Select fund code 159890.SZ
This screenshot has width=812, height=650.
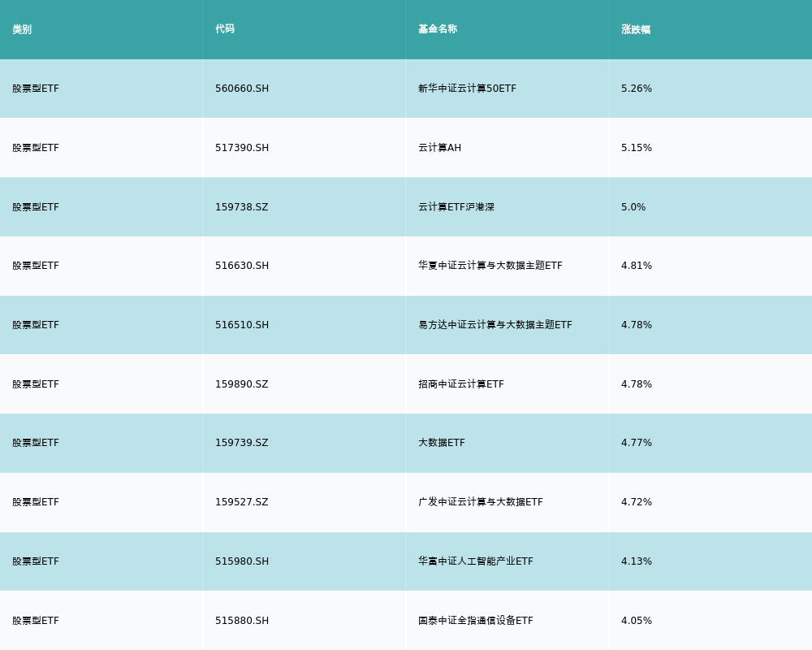[242, 384]
